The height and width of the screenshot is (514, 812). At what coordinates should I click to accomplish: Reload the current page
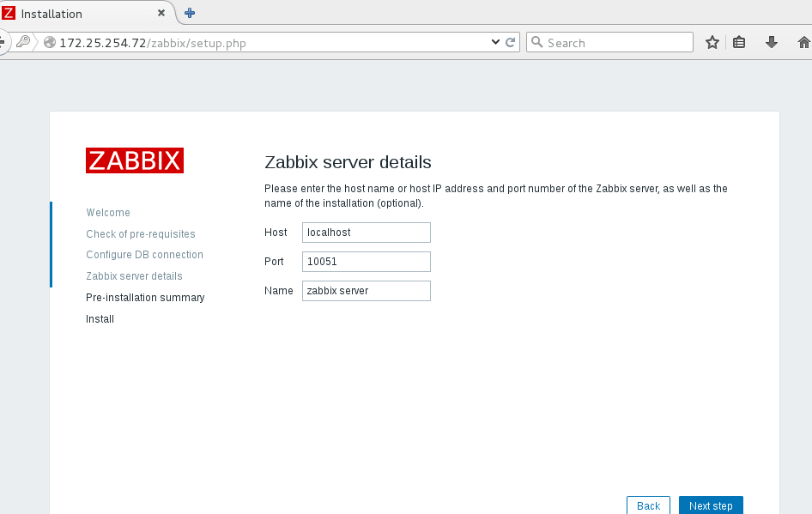[x=510, y=42]
